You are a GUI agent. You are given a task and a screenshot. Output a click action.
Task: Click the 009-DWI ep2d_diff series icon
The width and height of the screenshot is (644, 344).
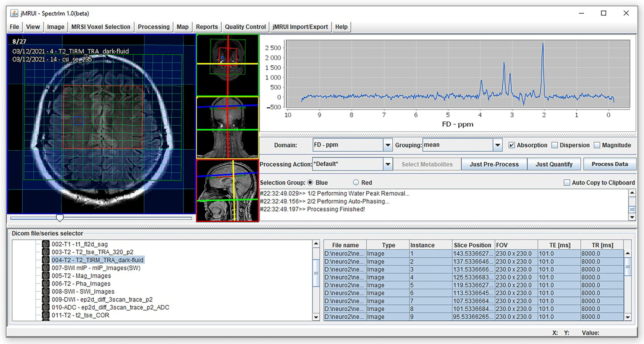[46, 300]
